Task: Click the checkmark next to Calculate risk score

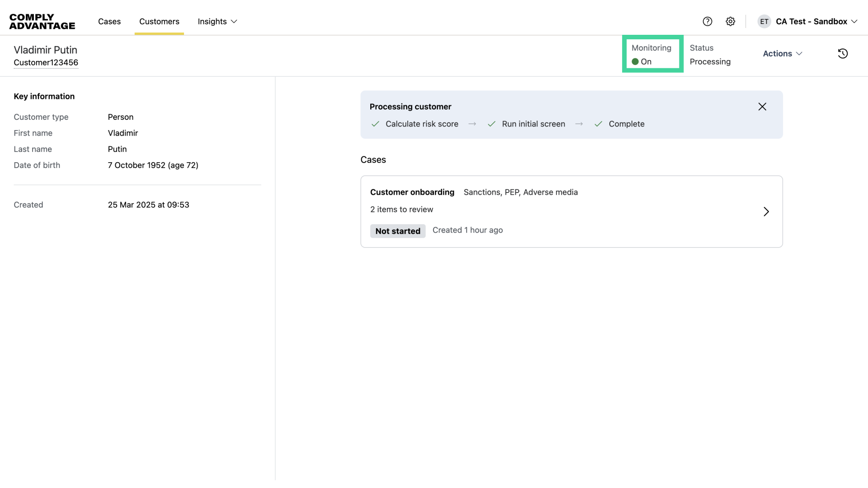Action: (375, 124)
